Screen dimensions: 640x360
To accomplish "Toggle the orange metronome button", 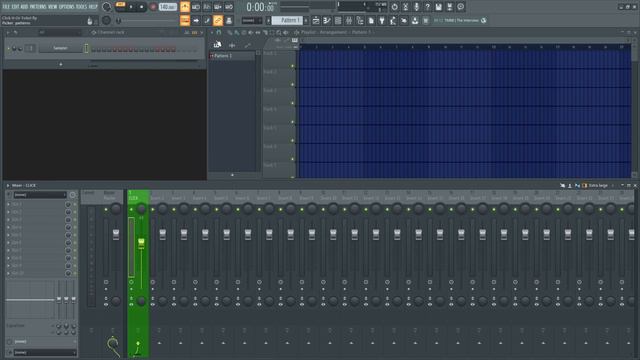I will [x=185, y=7].
